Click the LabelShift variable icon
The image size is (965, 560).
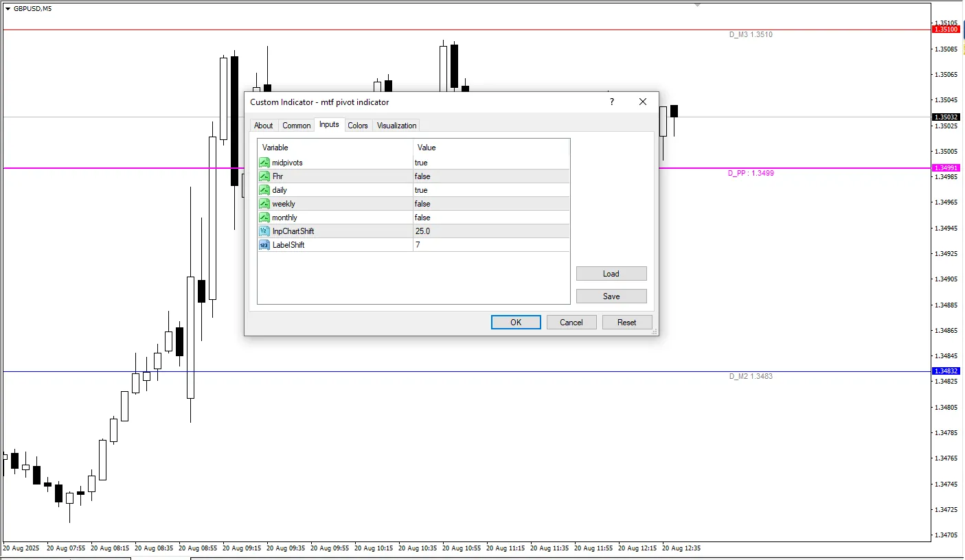click(x=264, y=245)
